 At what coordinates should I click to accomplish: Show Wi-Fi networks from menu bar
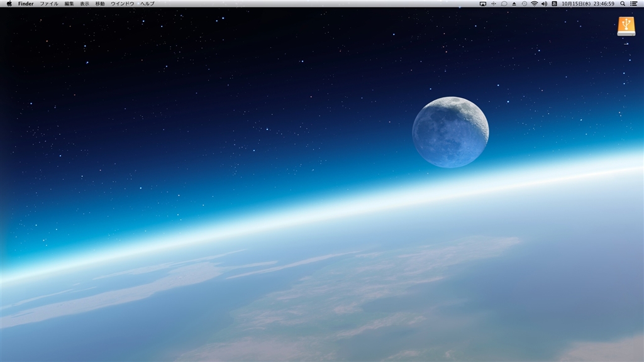coord(534,4)
